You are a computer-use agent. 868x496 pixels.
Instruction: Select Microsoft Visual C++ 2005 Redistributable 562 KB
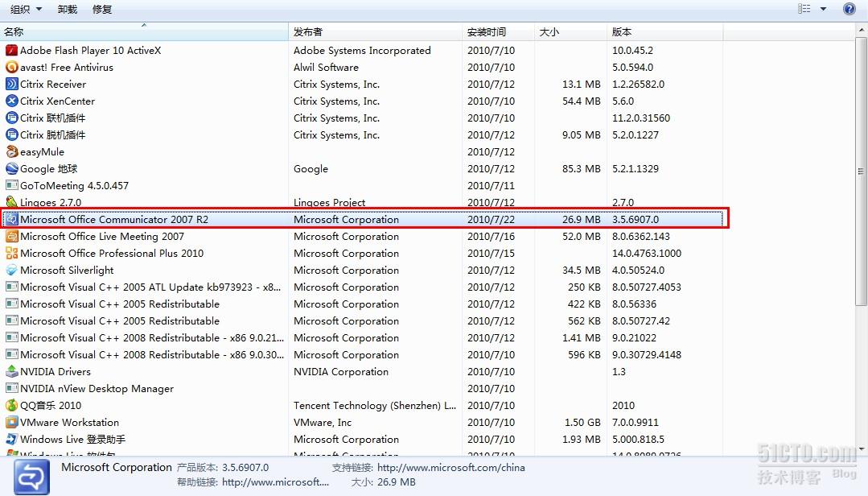coord(363,321)
